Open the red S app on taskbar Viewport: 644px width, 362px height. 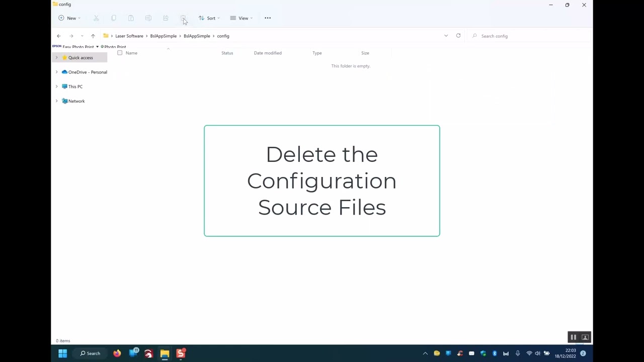click(x=180, y=353)
